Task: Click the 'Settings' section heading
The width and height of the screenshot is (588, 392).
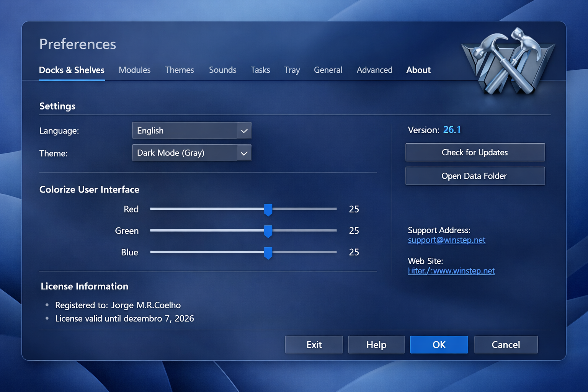Action: 57,106
